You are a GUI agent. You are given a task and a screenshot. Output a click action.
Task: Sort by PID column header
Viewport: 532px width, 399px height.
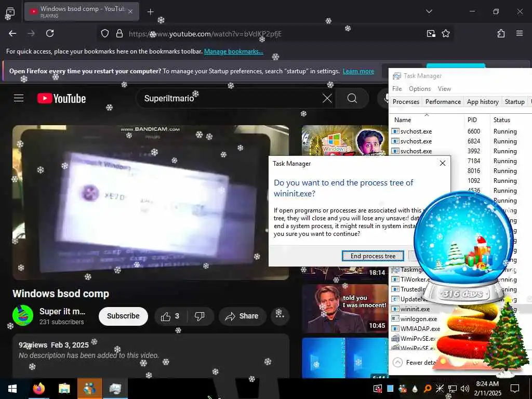[476, 120]
